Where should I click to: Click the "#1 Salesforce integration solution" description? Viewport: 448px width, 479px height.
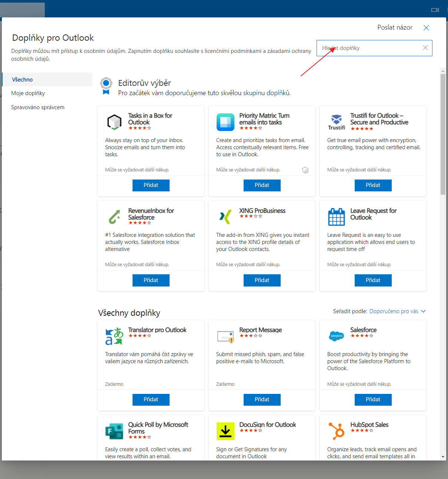coord(150,242)
